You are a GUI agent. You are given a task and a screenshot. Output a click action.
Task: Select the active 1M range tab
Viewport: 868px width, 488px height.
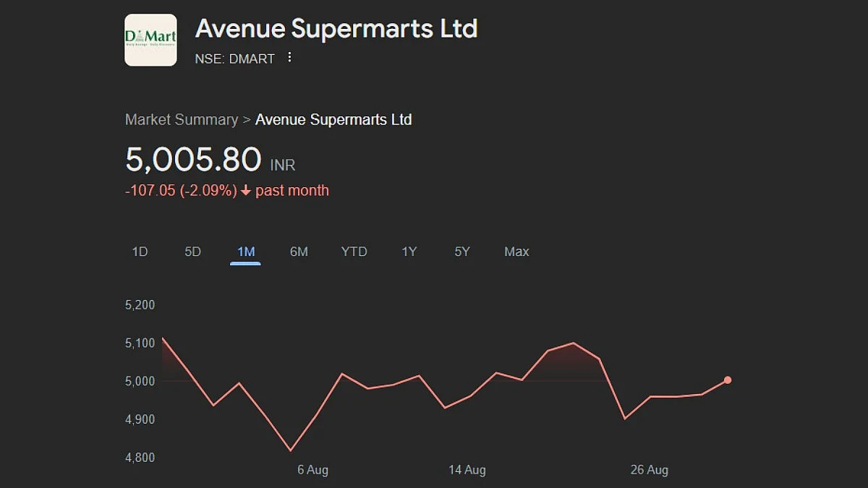click(x=246, y=252)
